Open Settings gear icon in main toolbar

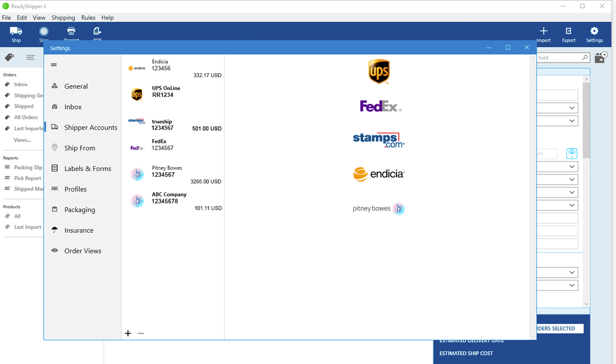[x=594, y=31]
